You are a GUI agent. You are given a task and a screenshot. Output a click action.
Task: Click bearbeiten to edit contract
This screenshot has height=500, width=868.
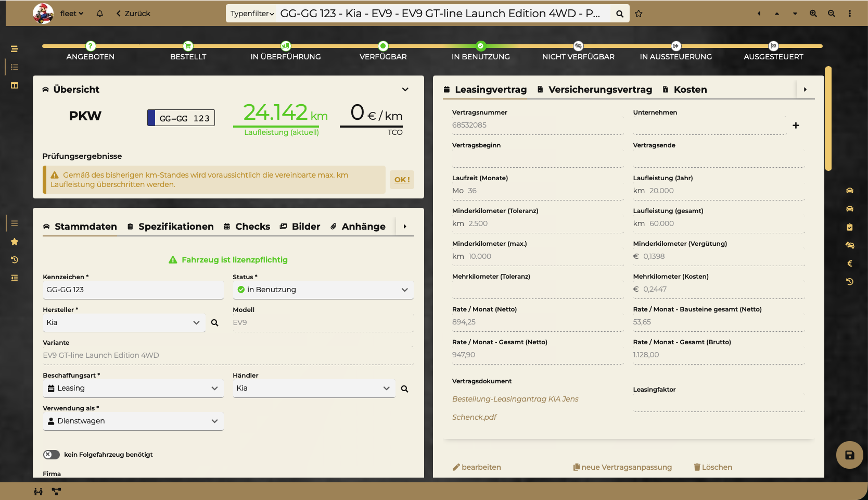[x=477, y=467]
